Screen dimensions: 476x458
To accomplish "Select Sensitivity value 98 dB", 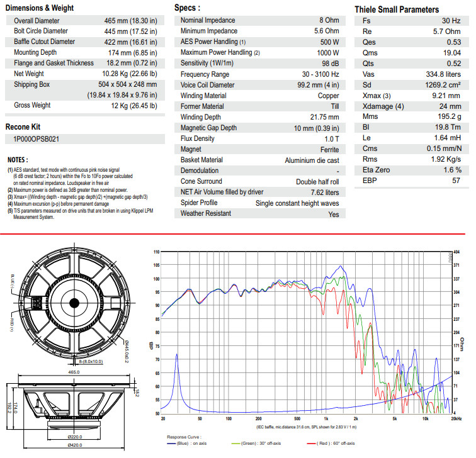I will 331,64.
